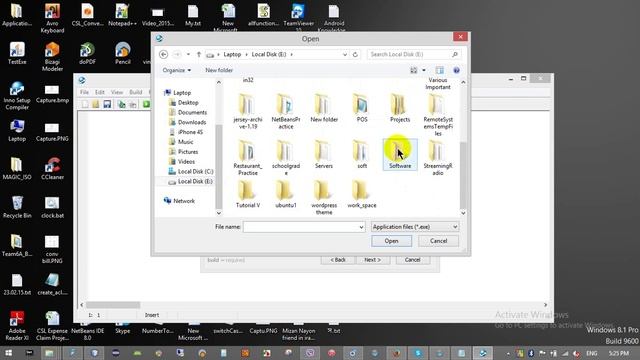Open the Software folder
Screen dimensions: 640x360
[400, 154]
